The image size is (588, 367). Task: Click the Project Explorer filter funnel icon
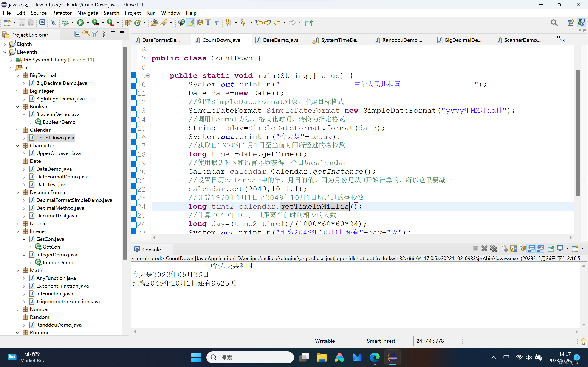95,34
